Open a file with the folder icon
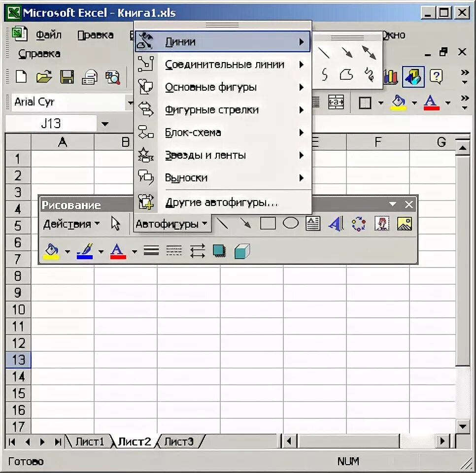The height and width of the screenshot is (473, 476). click(x=44, y=76)
